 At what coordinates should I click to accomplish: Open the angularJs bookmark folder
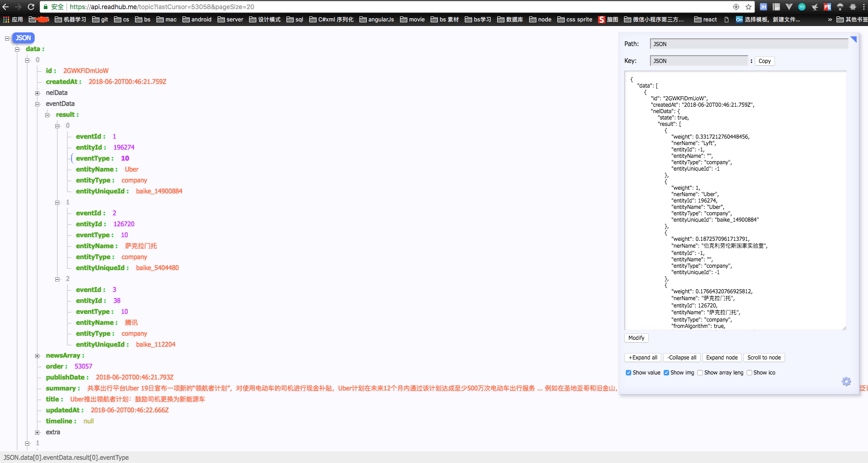click(x=376, y=20)
